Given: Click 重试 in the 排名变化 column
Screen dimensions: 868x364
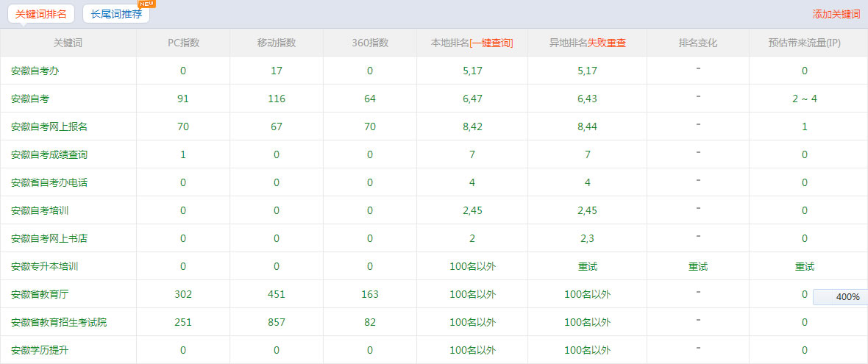Looking at the screenshot, I should 697,266.
